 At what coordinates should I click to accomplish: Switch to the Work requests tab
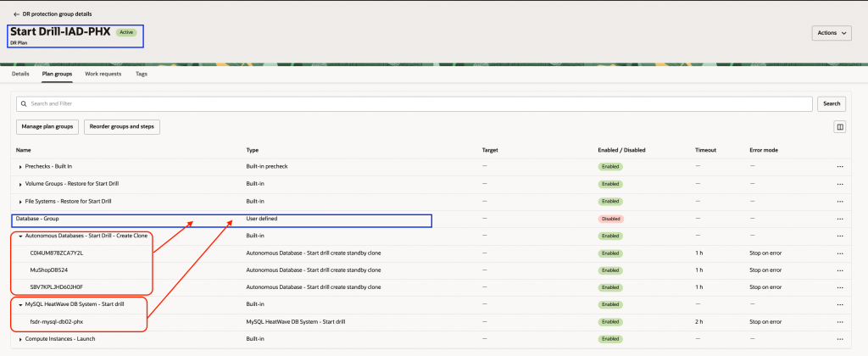pyautogui.click(x=103, y=75)
